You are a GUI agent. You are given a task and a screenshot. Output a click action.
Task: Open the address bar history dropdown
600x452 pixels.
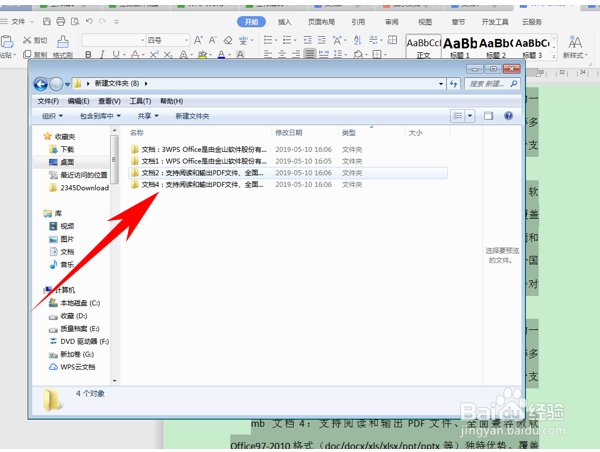coord(441,83)
